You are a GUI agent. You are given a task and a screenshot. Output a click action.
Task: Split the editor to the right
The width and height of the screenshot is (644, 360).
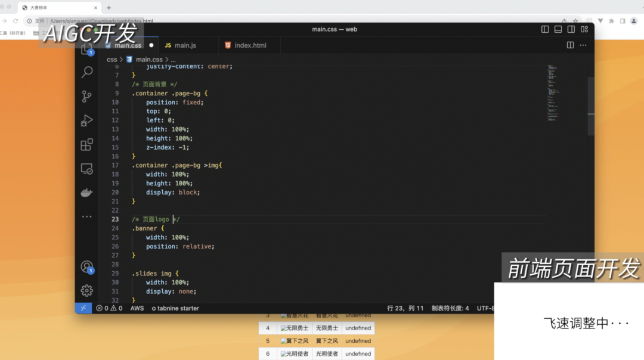pyautogui.click(x=571, y=45)
